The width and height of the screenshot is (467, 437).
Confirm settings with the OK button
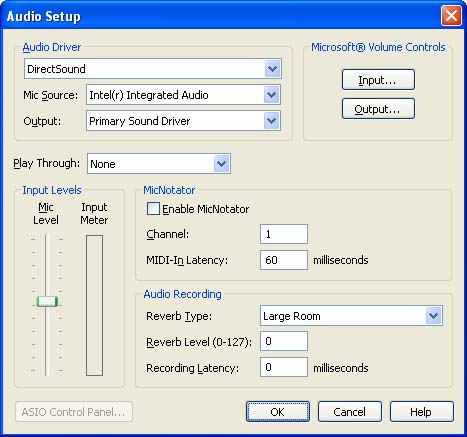(278, 412)
